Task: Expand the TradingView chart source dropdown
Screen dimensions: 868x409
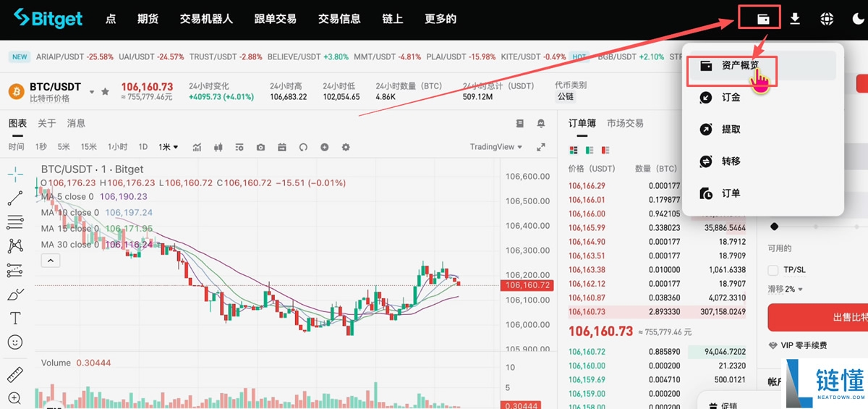Action: [519, 147]
